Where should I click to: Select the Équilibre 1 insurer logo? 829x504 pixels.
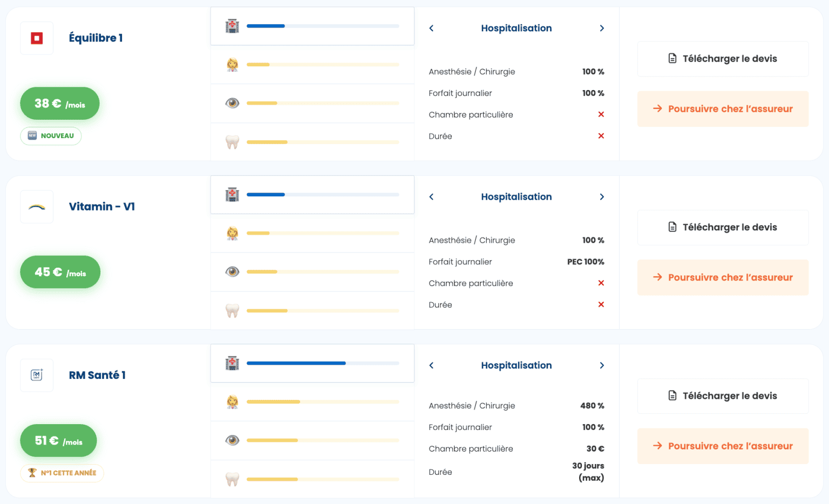coord(36,38)
